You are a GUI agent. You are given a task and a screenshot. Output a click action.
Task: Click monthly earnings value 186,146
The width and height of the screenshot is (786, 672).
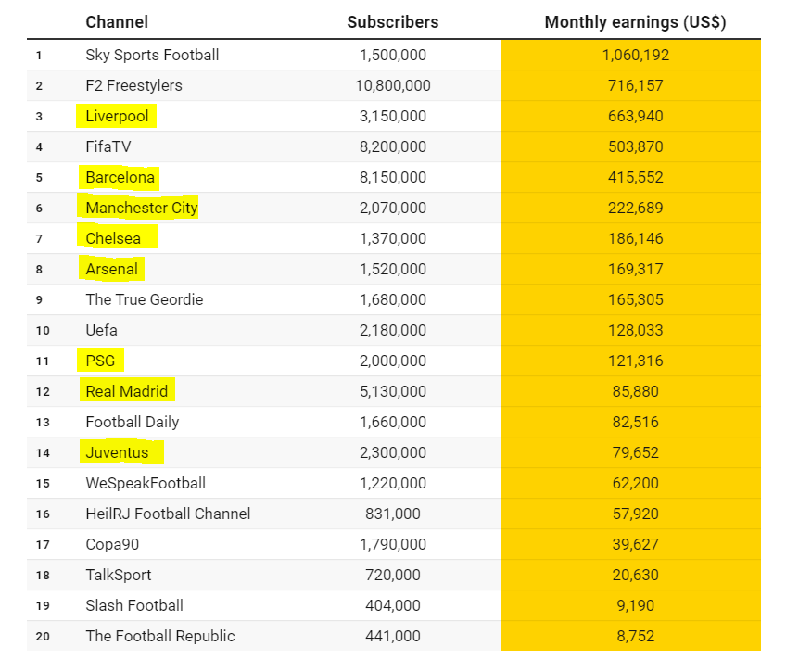635,238
